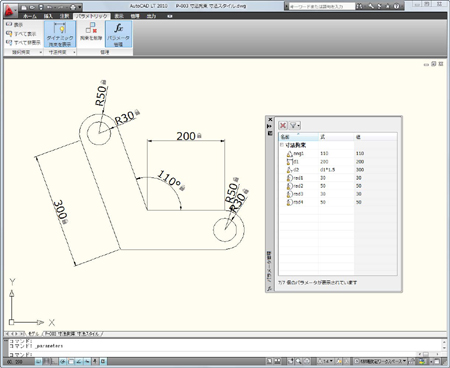Collapse the dimensional constraints tree group
Screen dimensions: 450x368
282,145
